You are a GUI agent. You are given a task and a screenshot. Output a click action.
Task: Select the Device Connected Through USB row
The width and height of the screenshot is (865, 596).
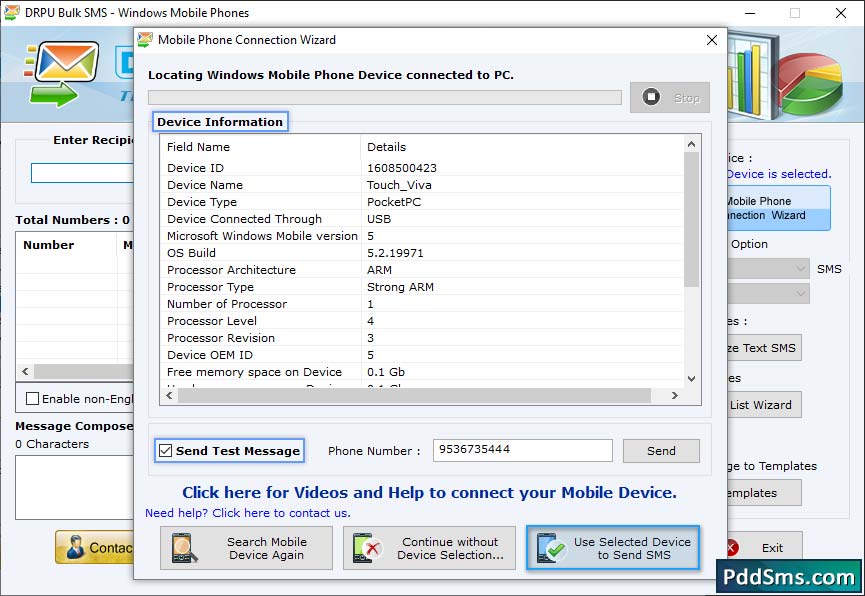(x=422, y=219)
